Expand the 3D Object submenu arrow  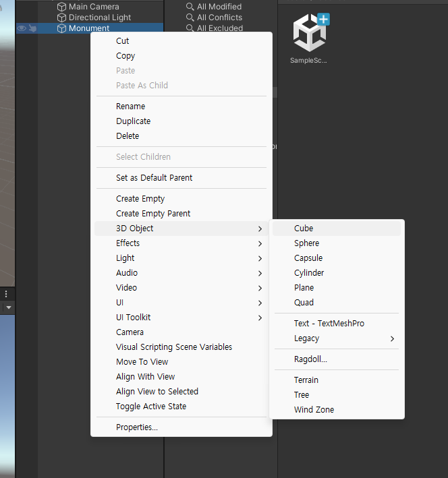click(x=260, y=229)
